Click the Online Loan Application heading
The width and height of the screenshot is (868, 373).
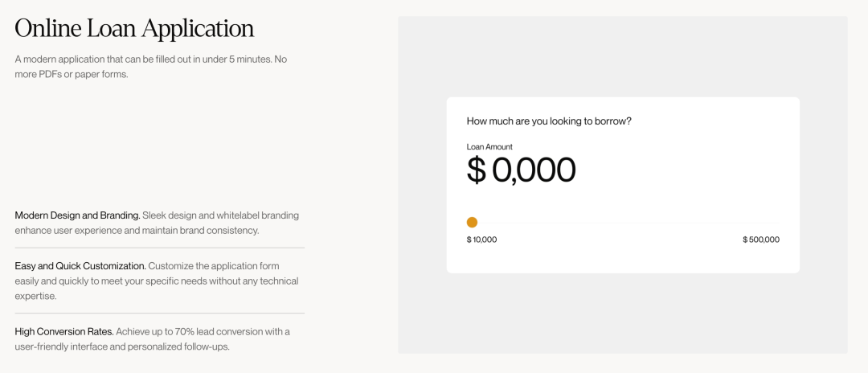pyautogui.click(x=134, y=29)
